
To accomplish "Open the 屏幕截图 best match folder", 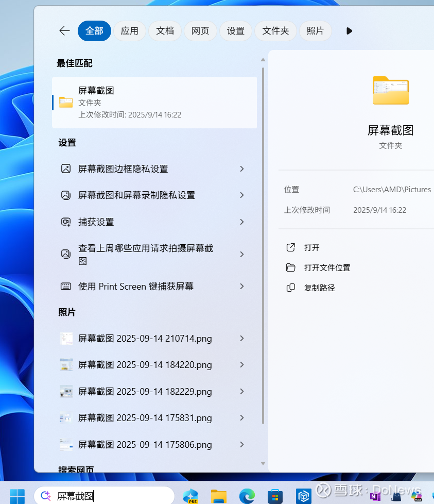I will click(154, 103).
